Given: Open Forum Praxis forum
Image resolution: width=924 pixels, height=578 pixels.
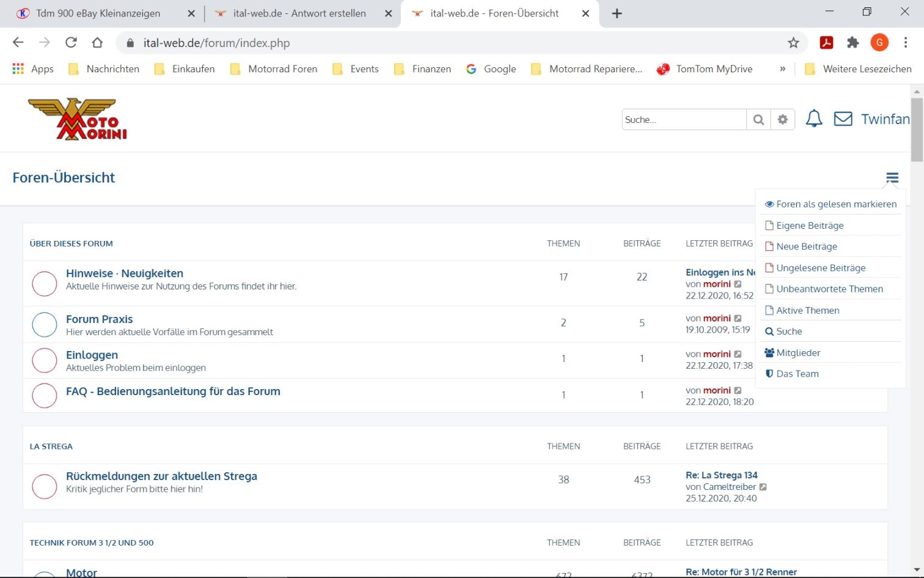Looking at the screenshot, I should pos(99,319).
